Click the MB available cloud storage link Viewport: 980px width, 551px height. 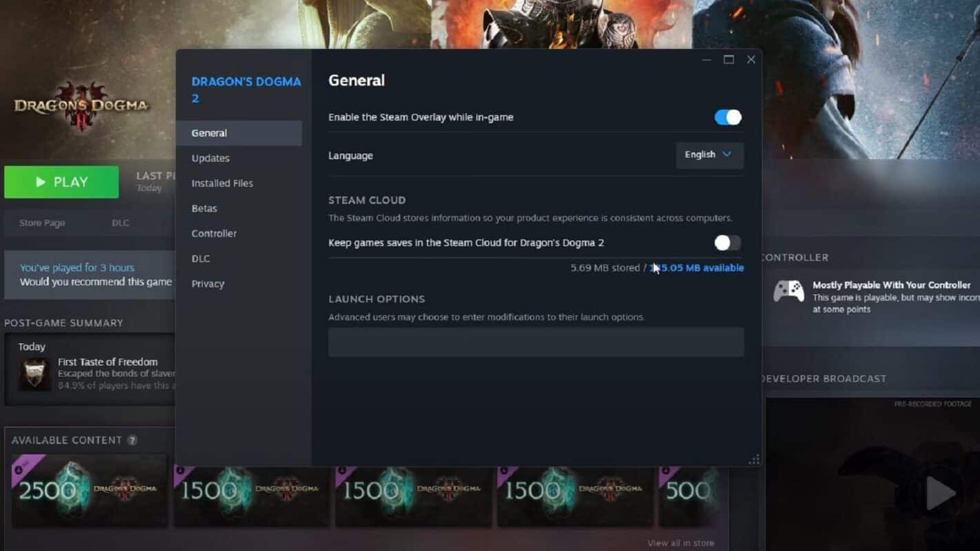click(x=697, y=268)
